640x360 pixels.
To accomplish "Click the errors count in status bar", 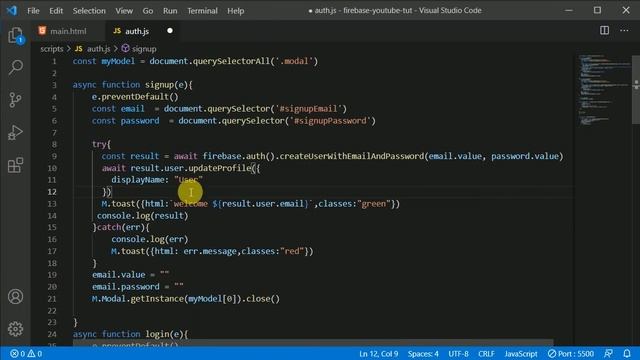I will (18, 353).
